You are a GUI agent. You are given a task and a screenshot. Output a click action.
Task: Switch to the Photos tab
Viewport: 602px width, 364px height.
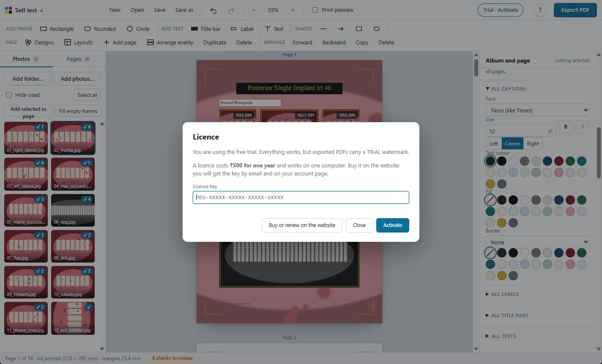click(x=26, y=59)
